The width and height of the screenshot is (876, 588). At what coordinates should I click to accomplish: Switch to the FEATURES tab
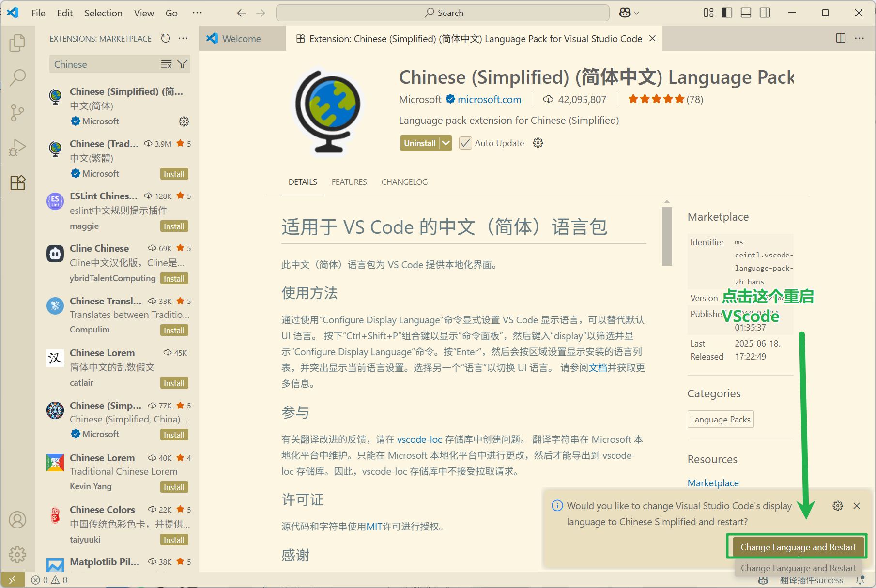pos(349,182)
